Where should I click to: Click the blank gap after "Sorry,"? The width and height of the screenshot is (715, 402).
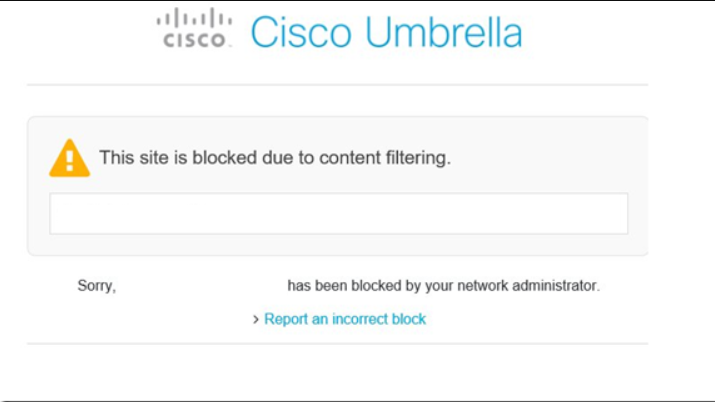click(x=200, y=286)
